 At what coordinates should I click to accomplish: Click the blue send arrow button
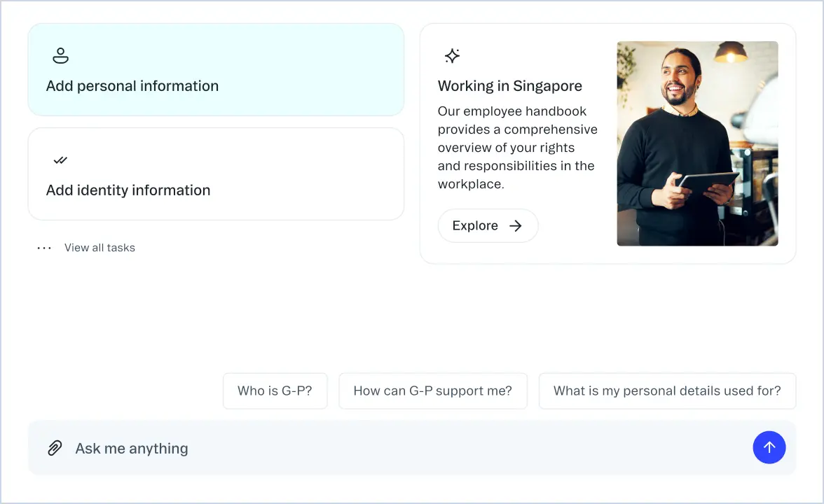tap(769, 447)
